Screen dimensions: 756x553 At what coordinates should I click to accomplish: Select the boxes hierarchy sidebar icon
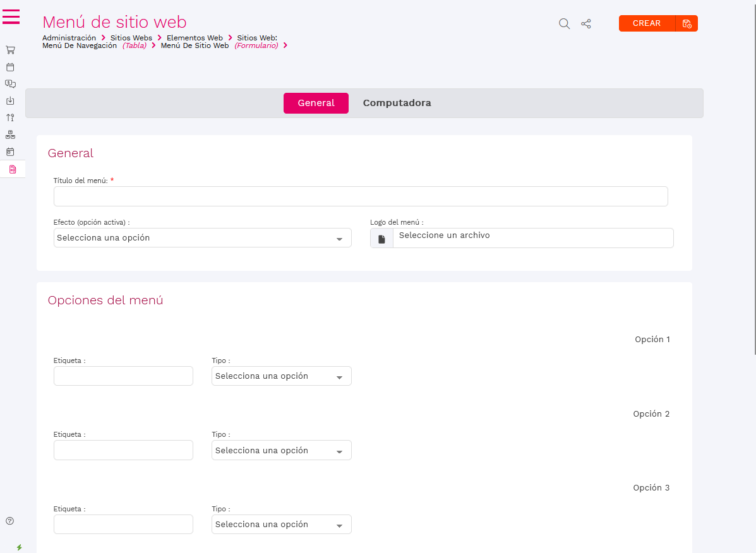[x=10, y=134]
